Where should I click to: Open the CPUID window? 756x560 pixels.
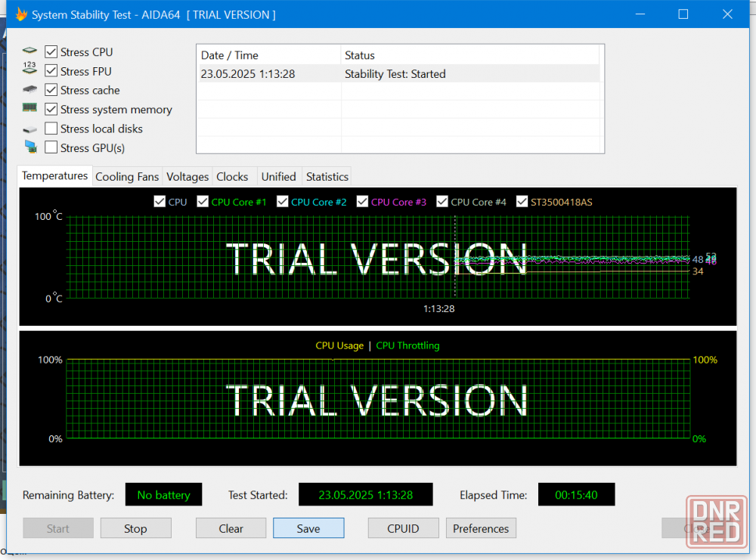point(403,528)
